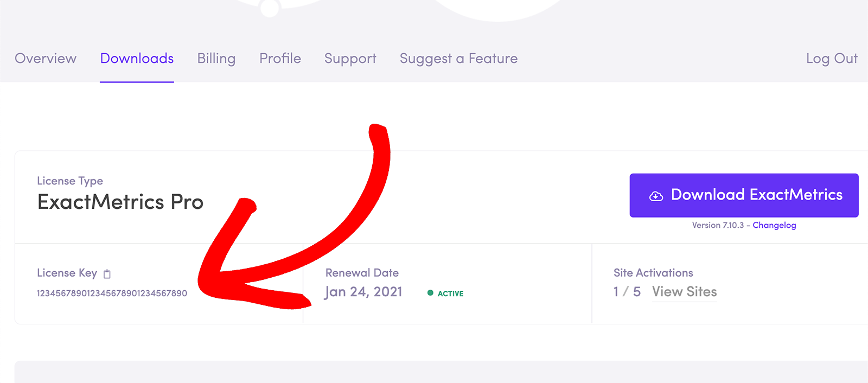Switch to the Billing tab
Screen dimensions: 868x383
216,59
